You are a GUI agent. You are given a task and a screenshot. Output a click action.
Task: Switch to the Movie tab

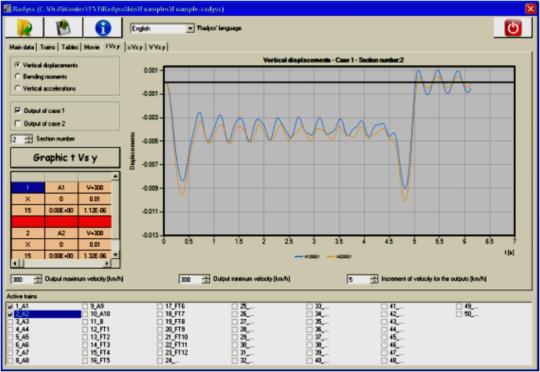92,47
